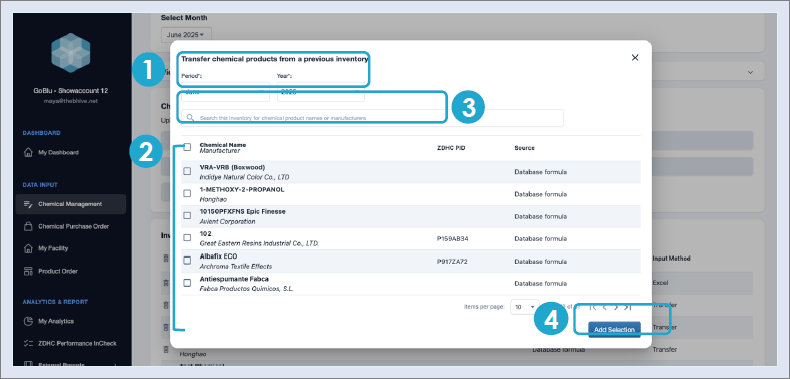
Task: Click the PID value P917ZA72
Action: [x=452, y=262]
